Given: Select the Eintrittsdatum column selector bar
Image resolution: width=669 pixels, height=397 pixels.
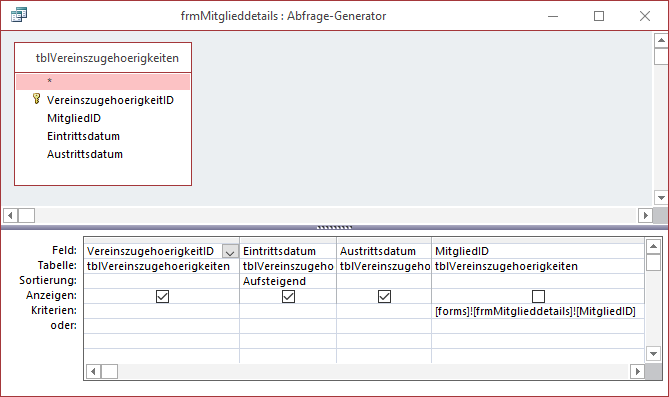Looking at the screenshot, I should [288, 240].
